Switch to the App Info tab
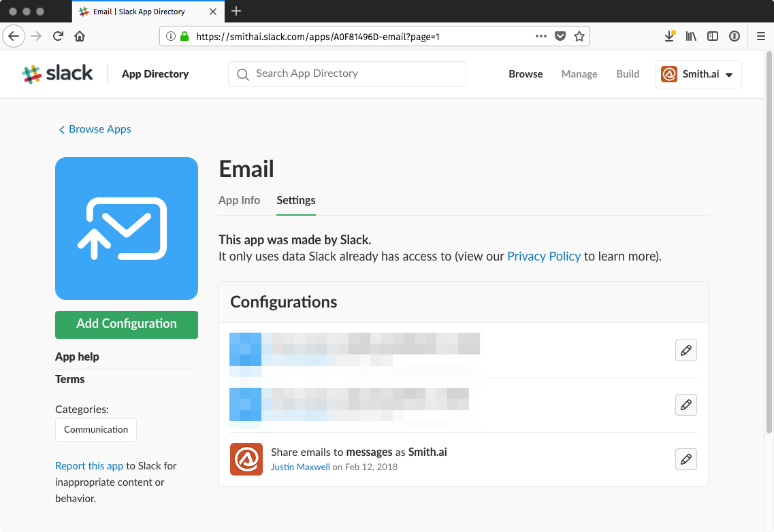 (x=240, y=200)
